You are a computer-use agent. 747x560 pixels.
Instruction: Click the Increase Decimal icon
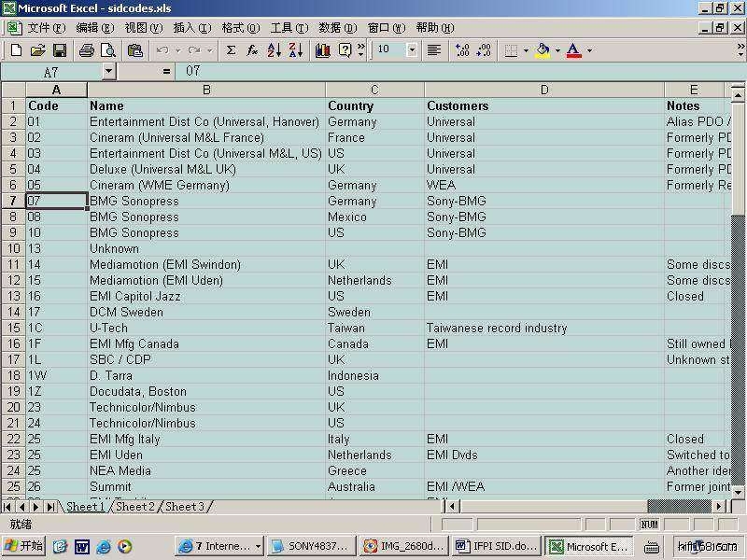point(462,50)
